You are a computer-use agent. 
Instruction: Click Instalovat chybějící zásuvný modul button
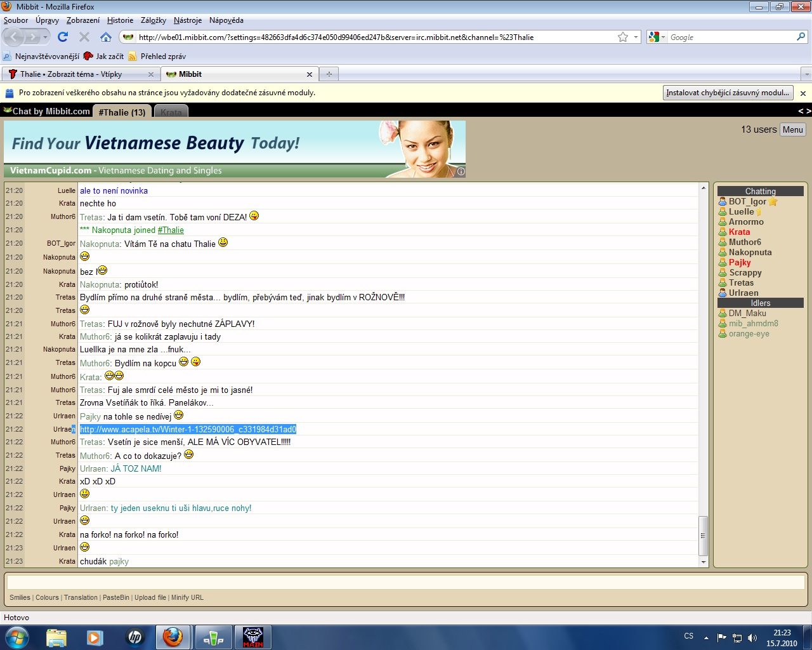coord(728,93)
